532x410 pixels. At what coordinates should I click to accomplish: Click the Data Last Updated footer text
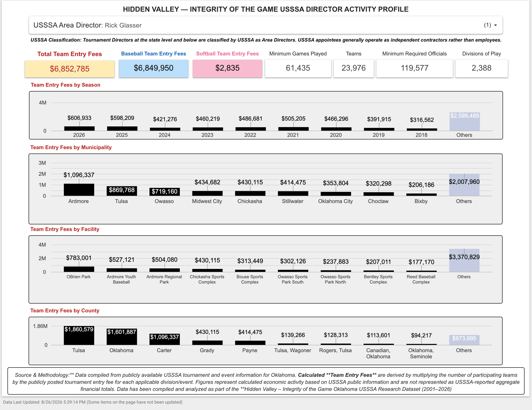[93, 402]
